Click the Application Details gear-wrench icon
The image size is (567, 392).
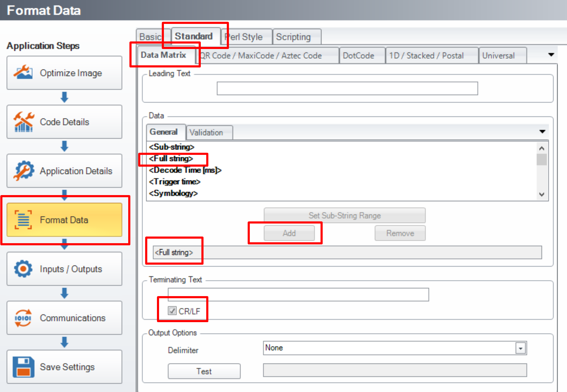[23, 171]
